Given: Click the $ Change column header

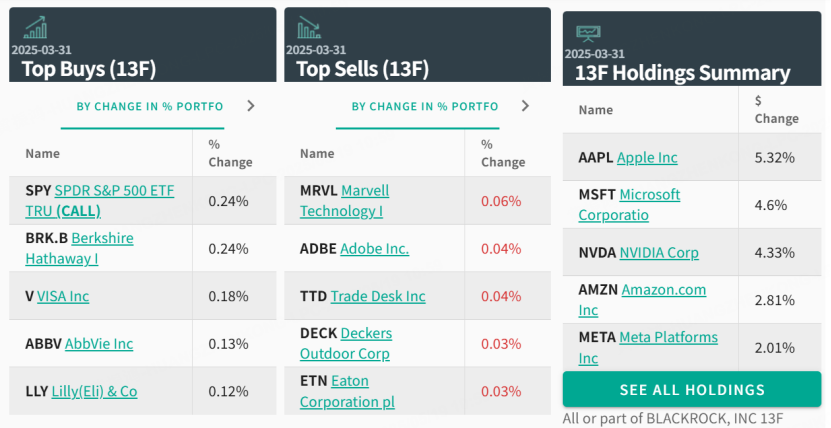Looking at the screenshot, I should point(777,110).
